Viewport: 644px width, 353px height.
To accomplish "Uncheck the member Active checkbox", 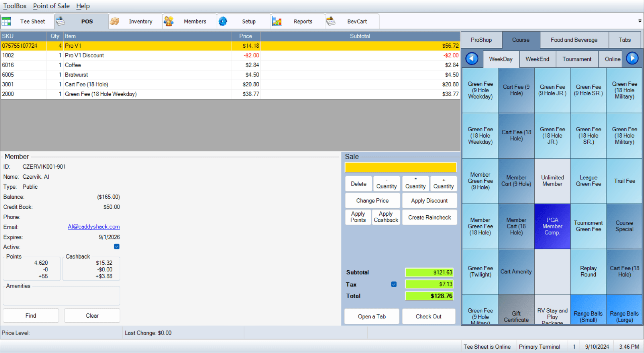I will [x=117, y=247].
